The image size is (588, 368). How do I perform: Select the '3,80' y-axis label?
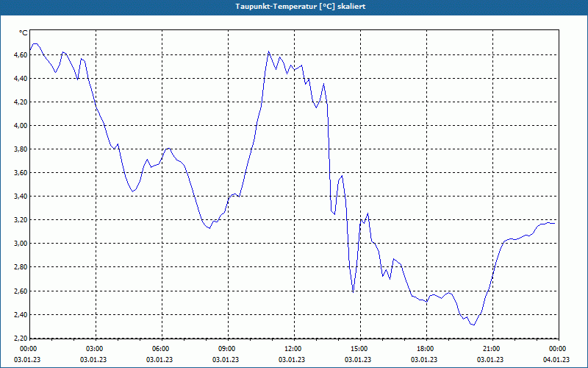[21, 149]
